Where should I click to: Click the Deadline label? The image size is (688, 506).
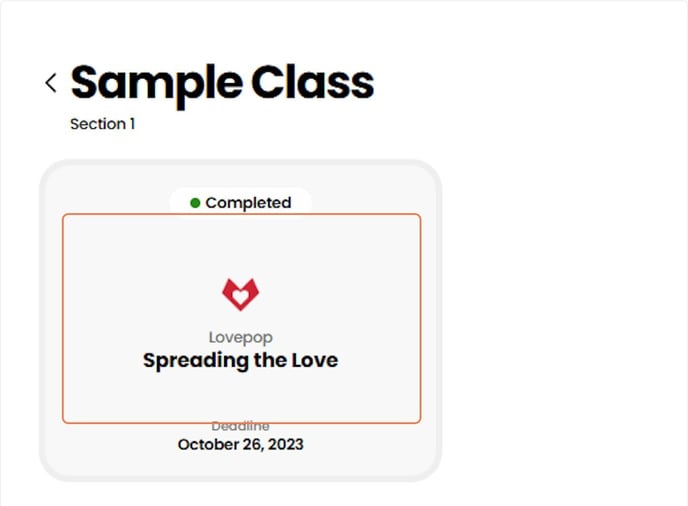tap(240, 427)
